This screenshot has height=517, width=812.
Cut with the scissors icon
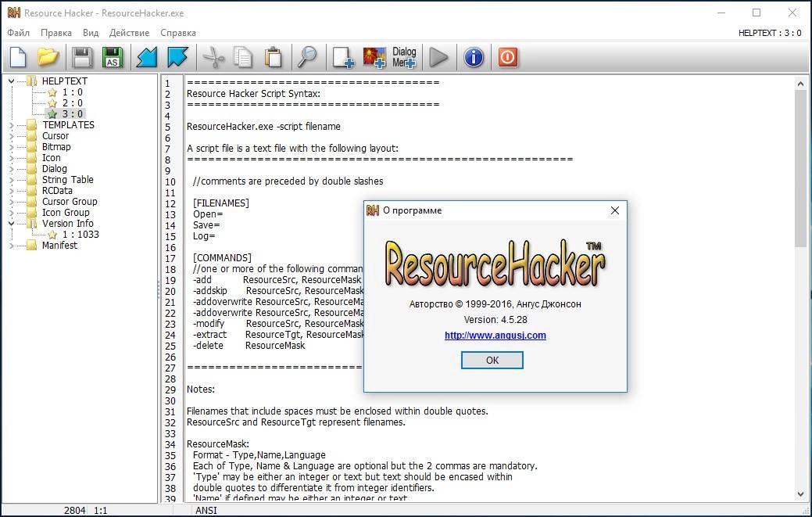[213, 57]
